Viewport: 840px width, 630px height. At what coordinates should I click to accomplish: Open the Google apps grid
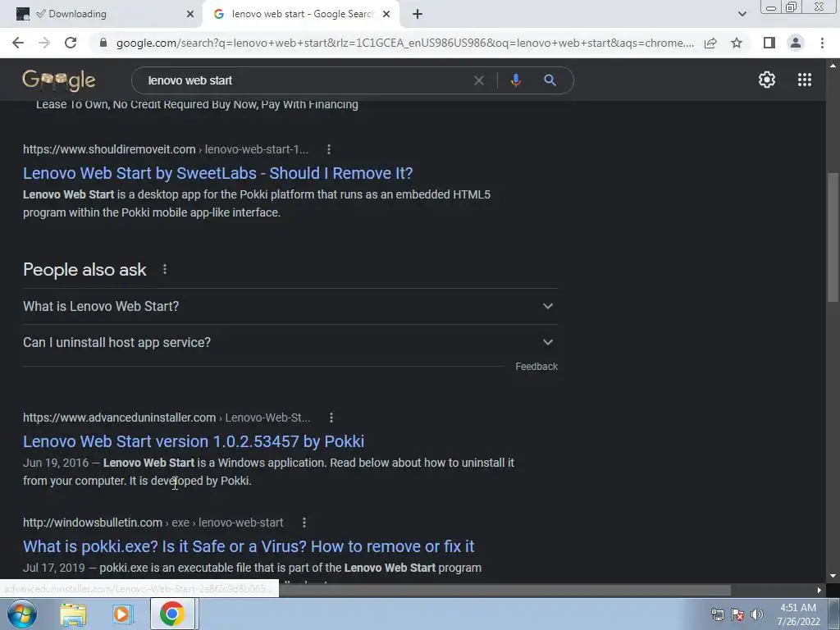[804, 80]
